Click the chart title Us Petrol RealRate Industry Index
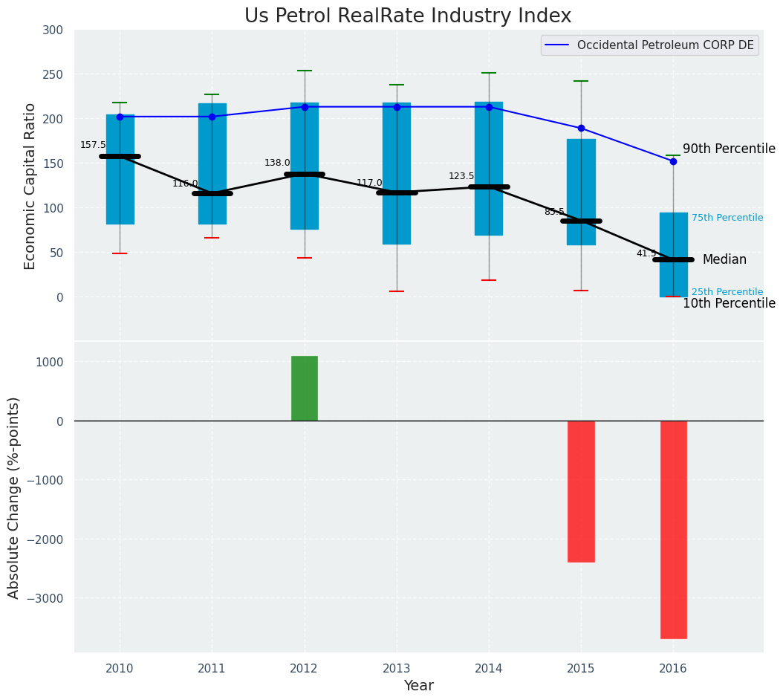783x700 pixels. pyautogui.click(x=408, y=16)
